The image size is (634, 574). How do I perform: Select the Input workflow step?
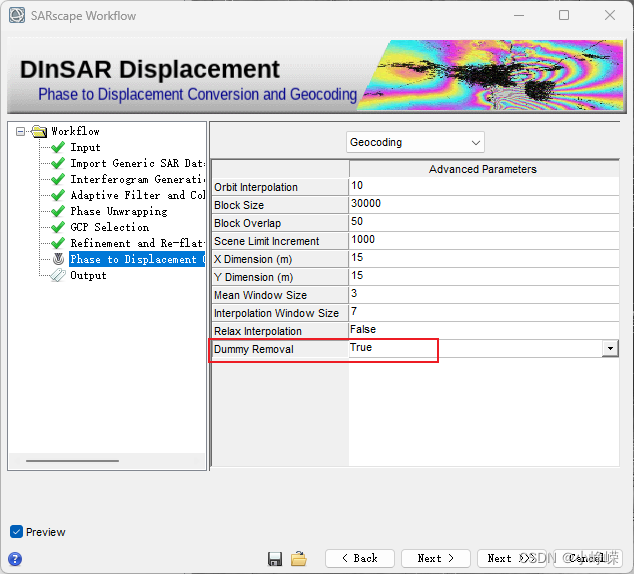click(x=85, y=148)
